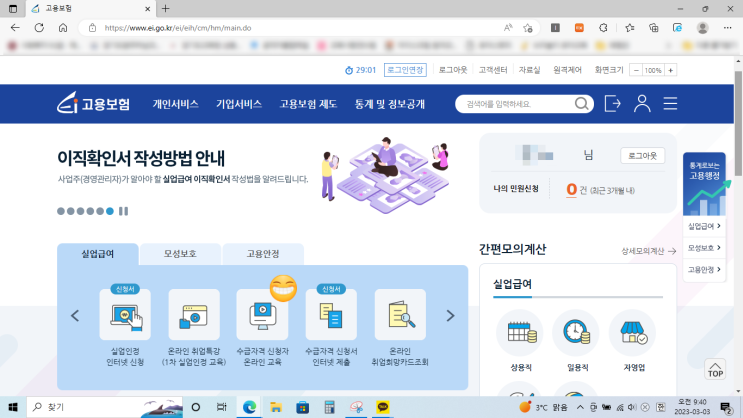
Task: Open Edge browser in taskbar
Action: [x=249, y=407]
